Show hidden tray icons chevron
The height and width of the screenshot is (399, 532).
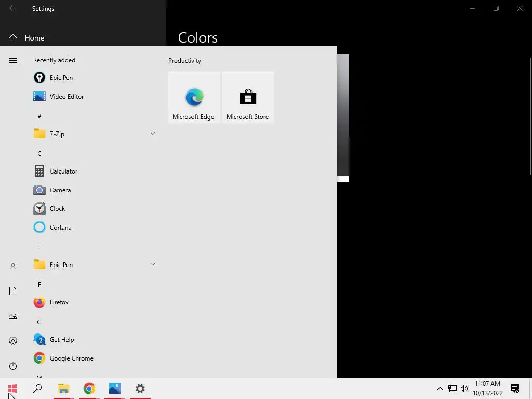[440, 389]
